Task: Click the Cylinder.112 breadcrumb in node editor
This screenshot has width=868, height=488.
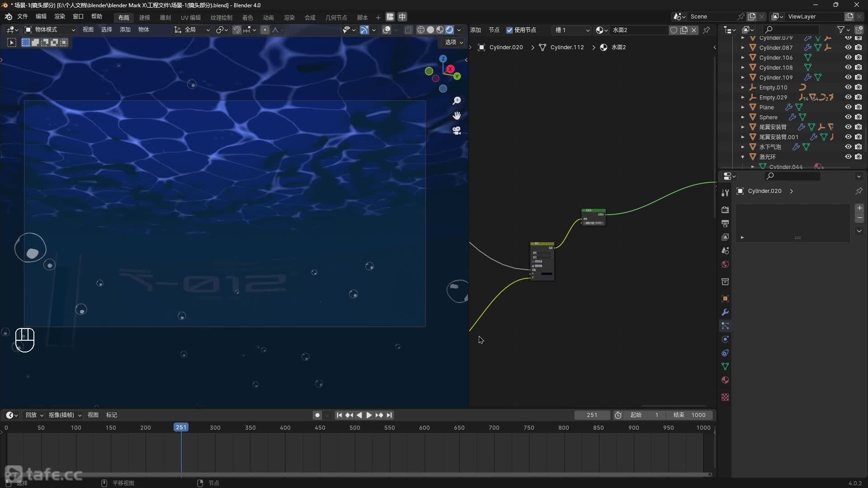Action: (567, 47)
